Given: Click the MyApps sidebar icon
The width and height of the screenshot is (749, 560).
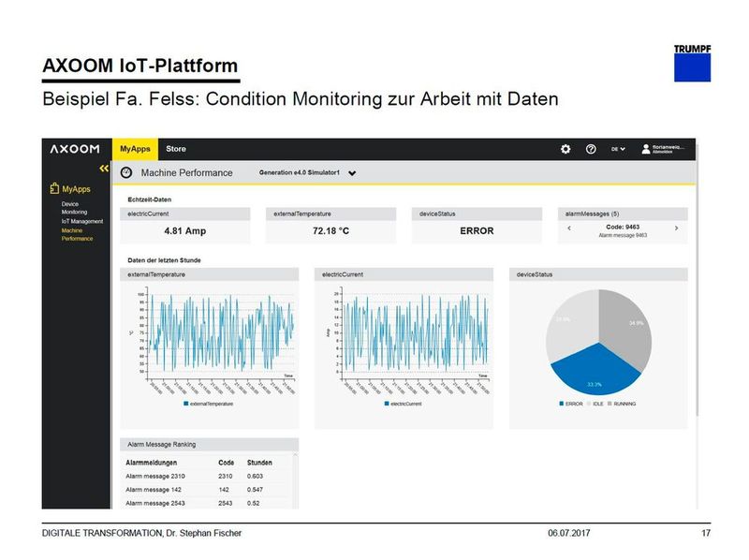Looking at the screenshot, I should [x=54, y=188].
